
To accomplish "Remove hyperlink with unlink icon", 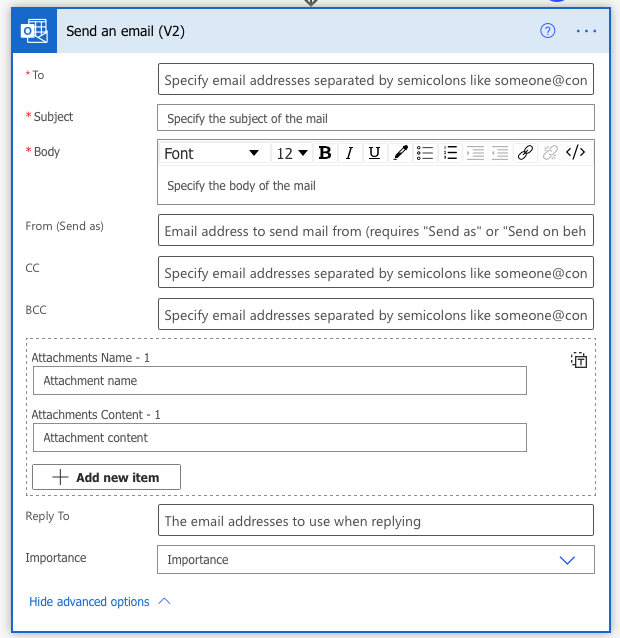I will point(550,153).
